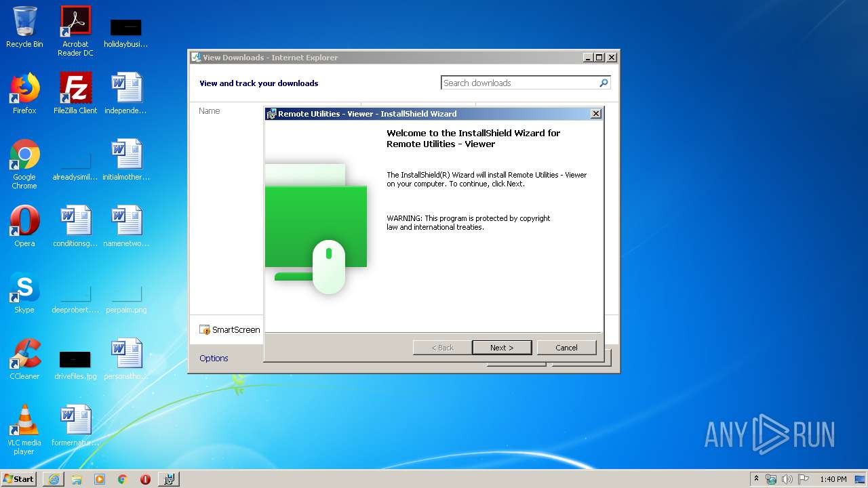Click the network tray icon
Screen dimensions: 868x488
click(771, 479)
